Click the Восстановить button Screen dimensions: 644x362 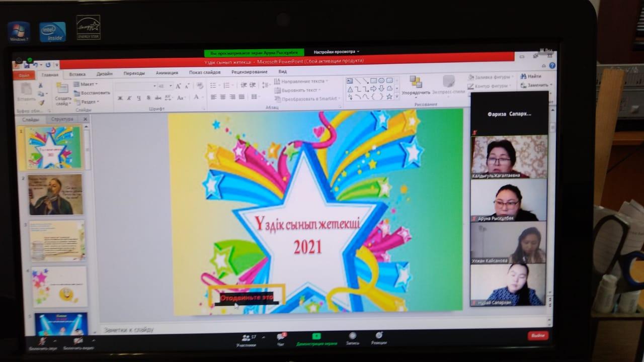coord(92,93)
